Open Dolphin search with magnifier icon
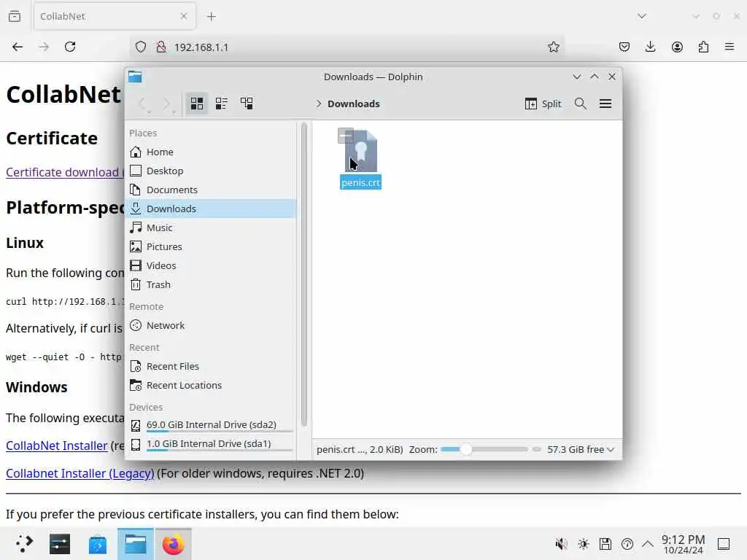747x560 pixels. coord(580,104)
